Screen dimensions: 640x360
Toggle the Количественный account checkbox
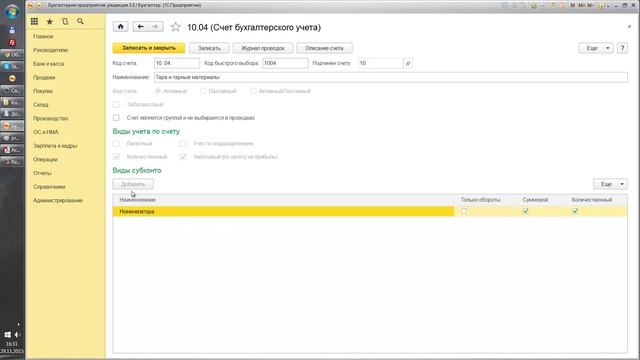point(116,156)
